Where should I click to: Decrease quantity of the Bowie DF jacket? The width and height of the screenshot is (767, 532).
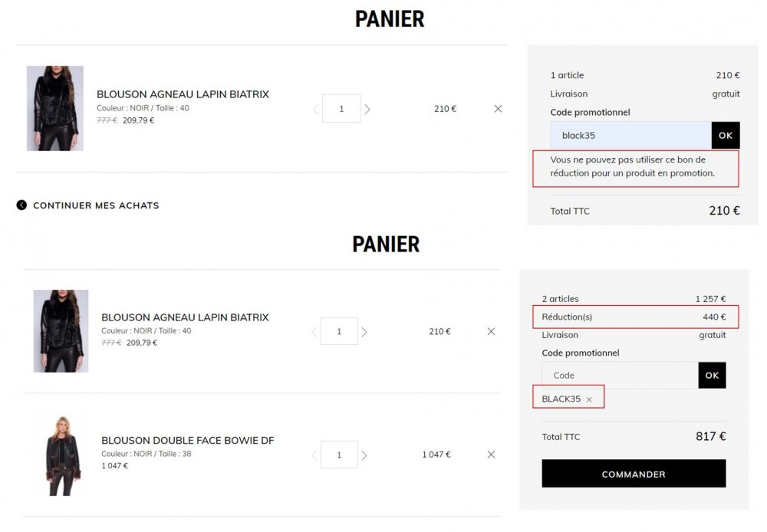coord(314,455)
